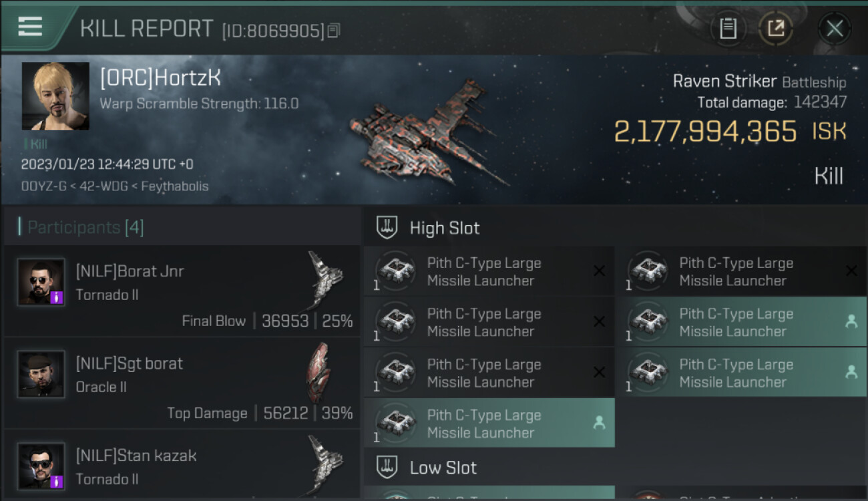
Task: Click the [NILF]Sgt borat participant name
Action: point(130,363)
